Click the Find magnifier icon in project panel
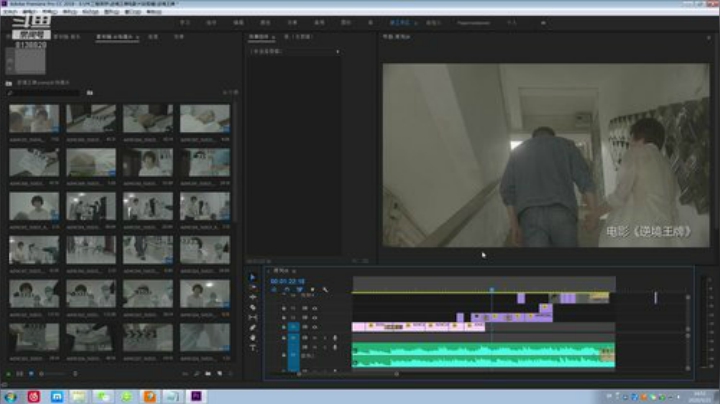This screenshot has width=720, height=404. pyautogui.click(x=197, y=374)
